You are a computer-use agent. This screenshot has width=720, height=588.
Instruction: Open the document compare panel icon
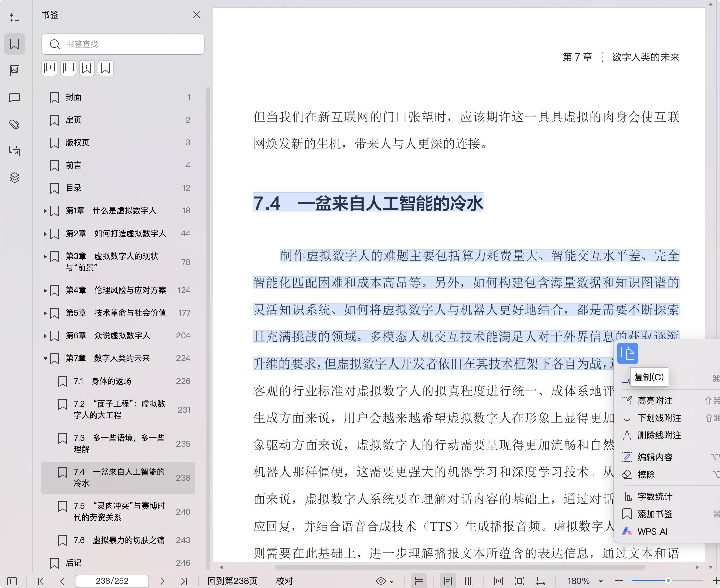click(x=15, y=151)
